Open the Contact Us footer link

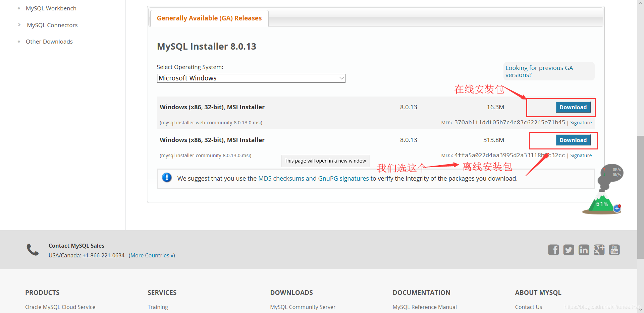528,307
